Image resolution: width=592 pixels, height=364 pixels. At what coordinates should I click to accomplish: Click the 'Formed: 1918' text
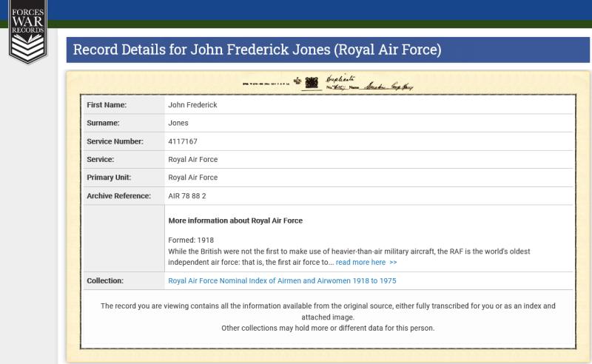[x=191, y=240]
